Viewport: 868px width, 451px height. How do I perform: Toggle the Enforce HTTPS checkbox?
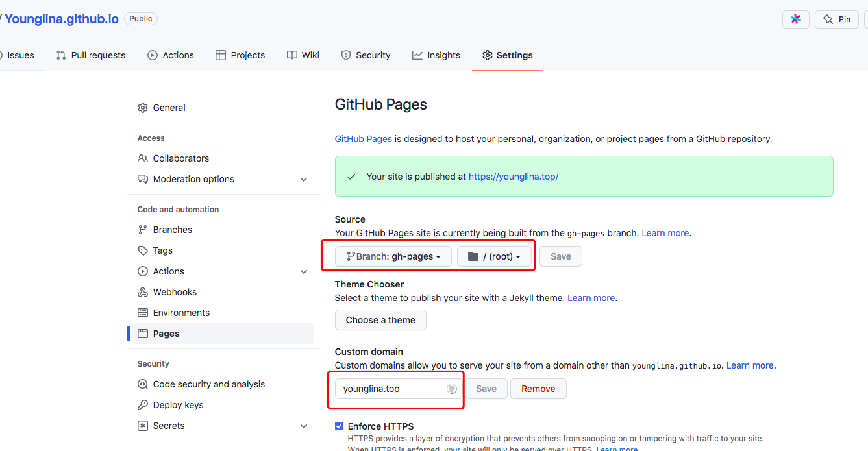click(x=339, y=426)
